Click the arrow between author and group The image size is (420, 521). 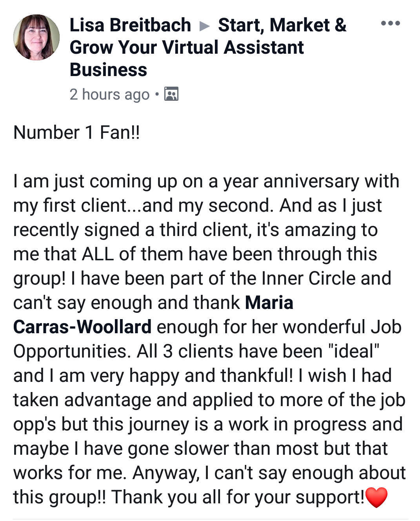point(204,26)
